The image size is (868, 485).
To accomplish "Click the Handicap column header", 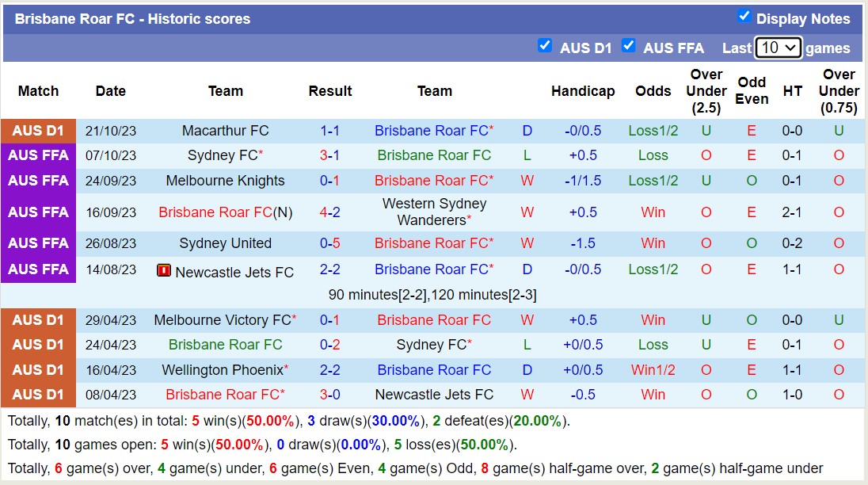I will tap(583, 91).
